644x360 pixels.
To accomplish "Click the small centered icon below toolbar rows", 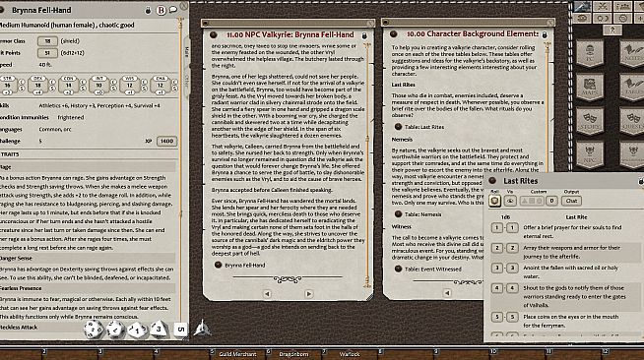I will [x=612, y=30].
